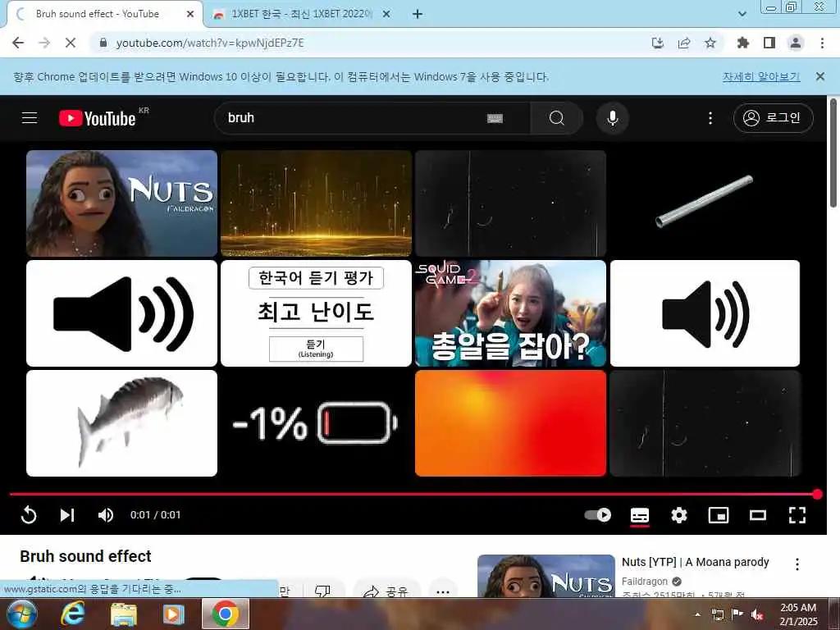This screenshot has height=630, width=840.
Task: Stop loading the page
Action: coord(71,43)
